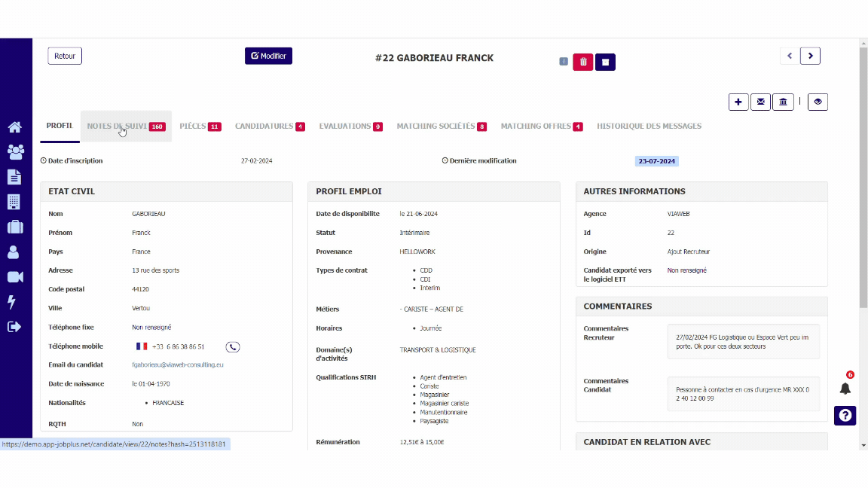Viewport: 868px width, 488px height.
Task: Click the agency value VIAWEB
Action: [x=678, y=214]
